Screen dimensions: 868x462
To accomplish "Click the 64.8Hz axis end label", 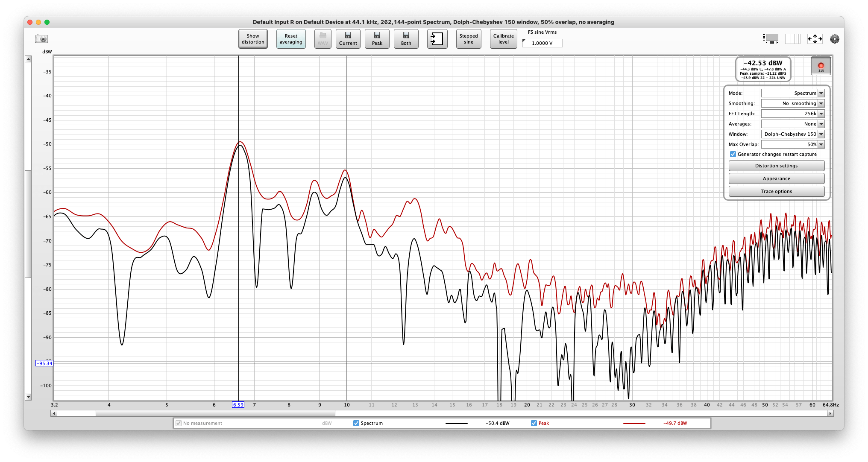I will point(831,405).
